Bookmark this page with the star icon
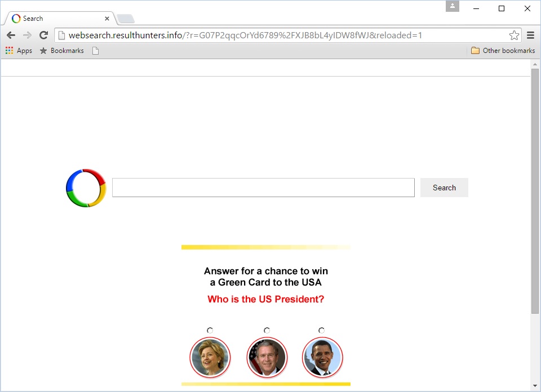541x392 pixels. click(514, 35)
